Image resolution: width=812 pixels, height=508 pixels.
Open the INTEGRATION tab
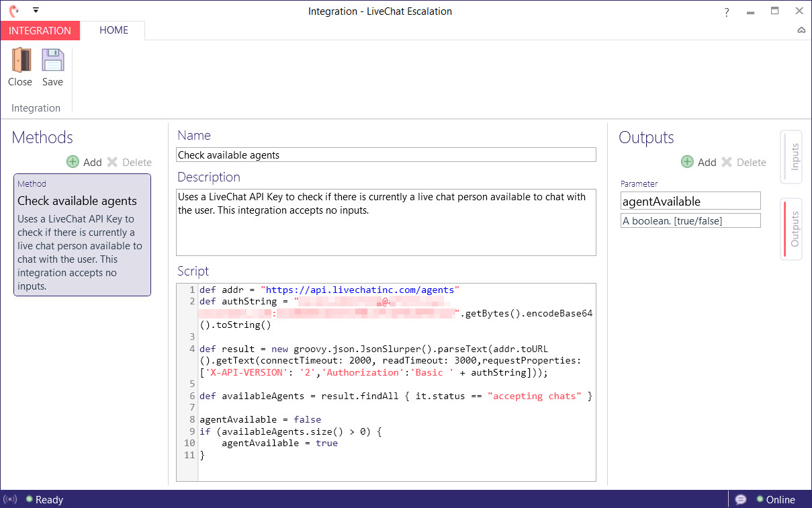point(40,30)
